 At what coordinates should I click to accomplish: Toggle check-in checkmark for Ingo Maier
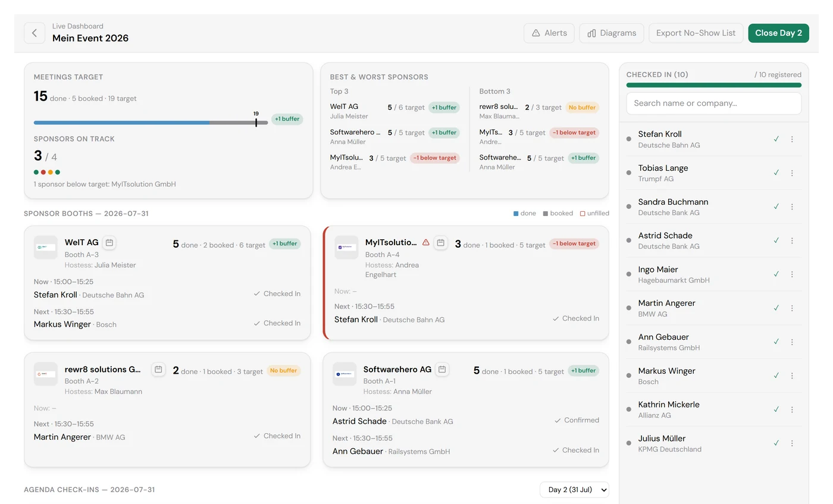tap(776, 274)
